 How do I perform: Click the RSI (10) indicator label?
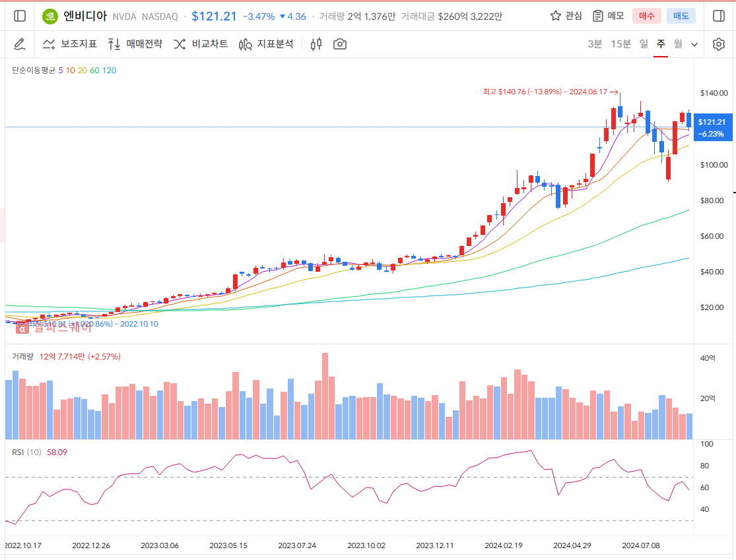pyautogui.click(x=27, y=452)
